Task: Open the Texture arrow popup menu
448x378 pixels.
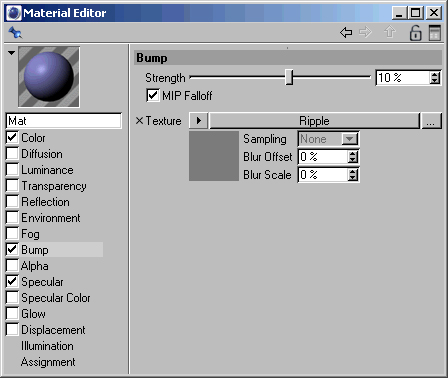Action: (x=199, y=120)
